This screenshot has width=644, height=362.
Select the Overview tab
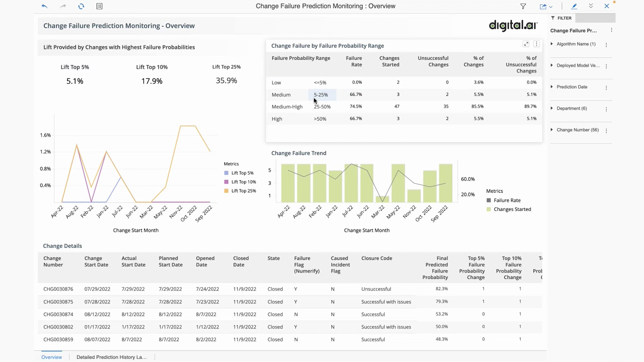pos(52,357)
